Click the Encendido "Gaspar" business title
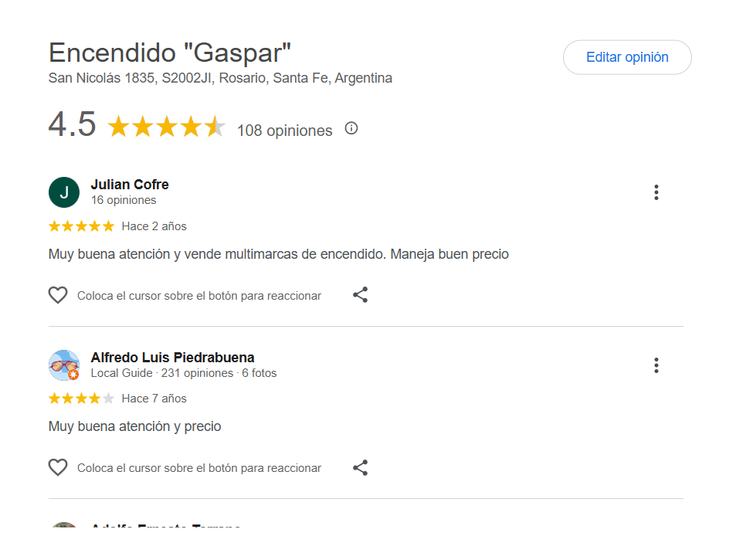 tap(170, 53)
